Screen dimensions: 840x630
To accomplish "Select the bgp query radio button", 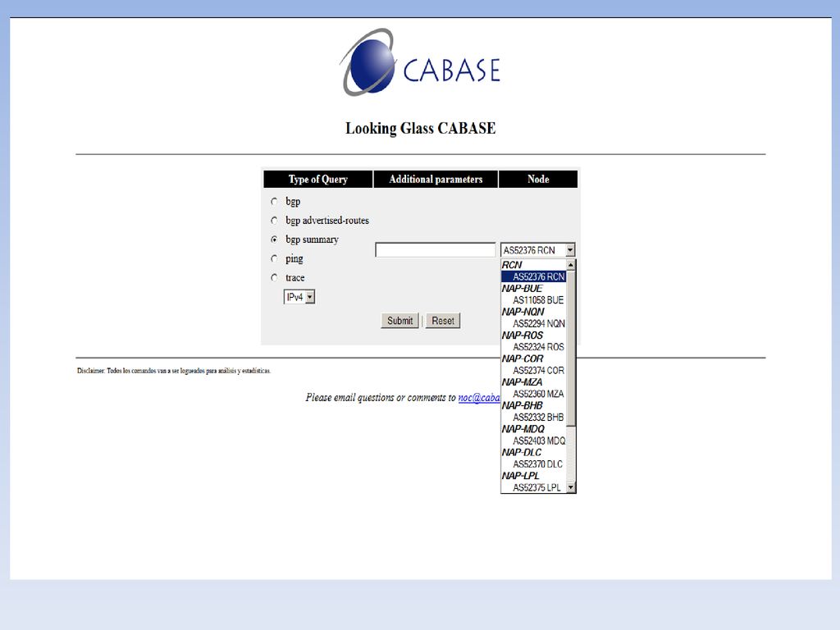I will 274,202.
